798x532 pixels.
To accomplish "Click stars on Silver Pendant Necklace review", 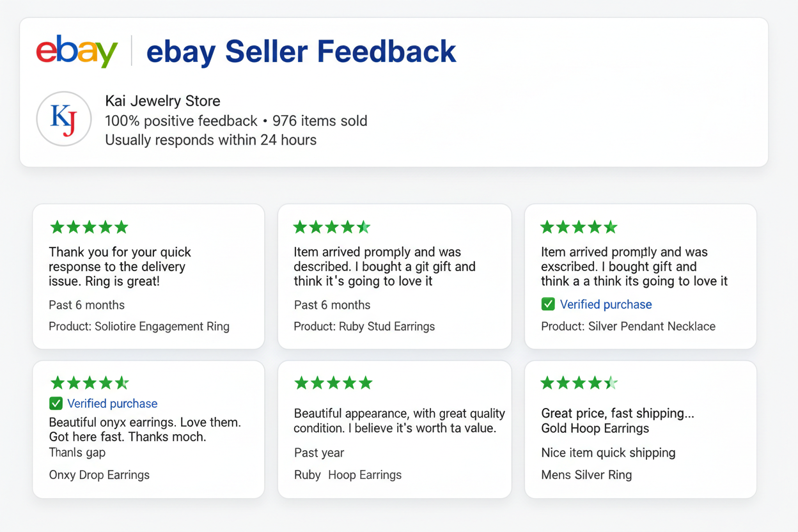I will (579, 227).
